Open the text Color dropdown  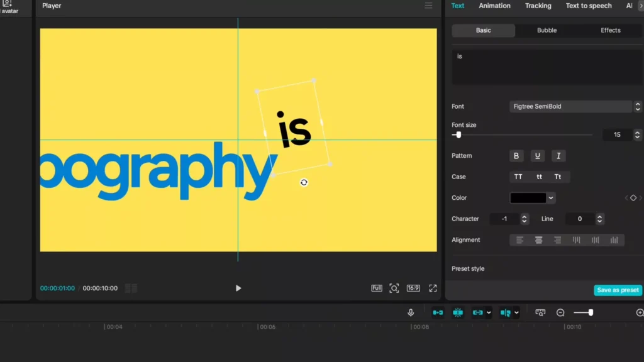click(532, 197)
